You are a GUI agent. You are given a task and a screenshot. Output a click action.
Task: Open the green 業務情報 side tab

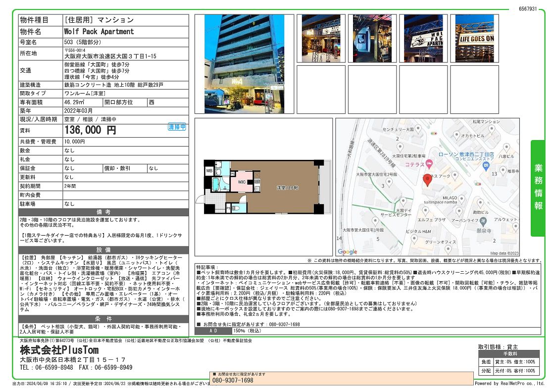538,188
